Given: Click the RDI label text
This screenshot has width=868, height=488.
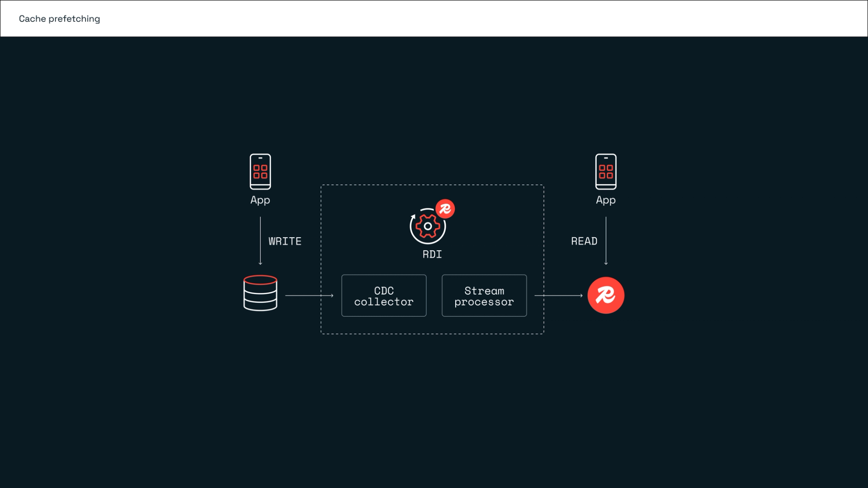Looking at the screenshot, I should tap(432, 254).
